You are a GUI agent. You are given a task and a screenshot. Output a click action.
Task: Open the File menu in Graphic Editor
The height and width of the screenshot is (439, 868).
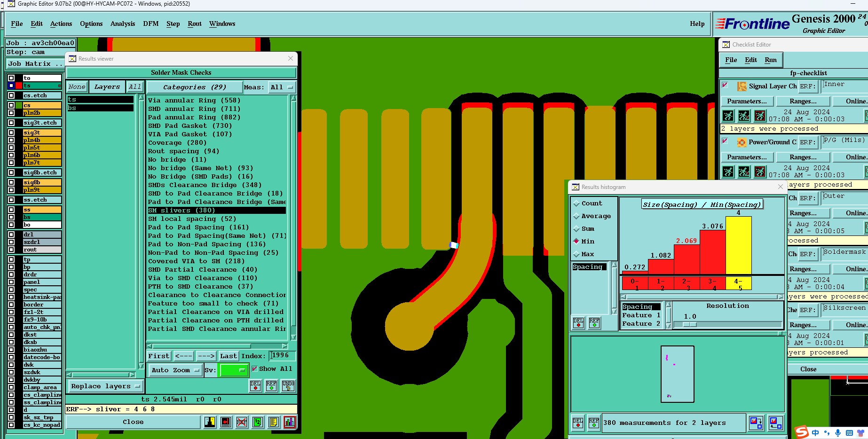pos(17,24)
